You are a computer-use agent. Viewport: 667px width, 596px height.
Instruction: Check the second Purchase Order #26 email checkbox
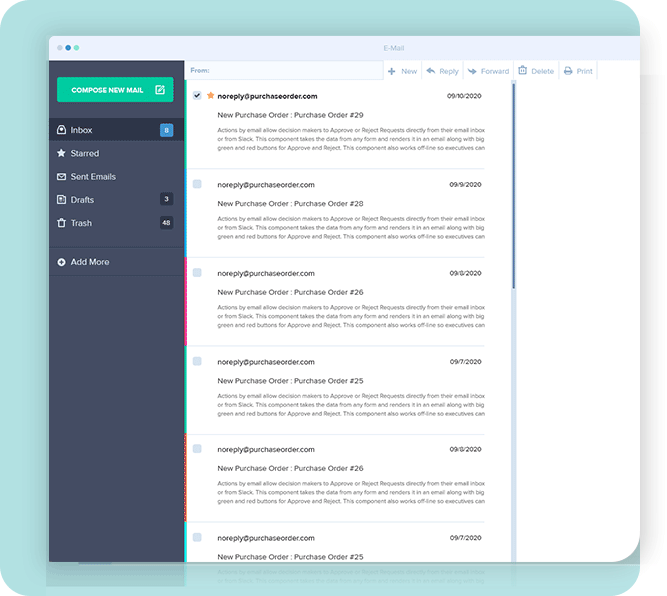pos(197,448)
